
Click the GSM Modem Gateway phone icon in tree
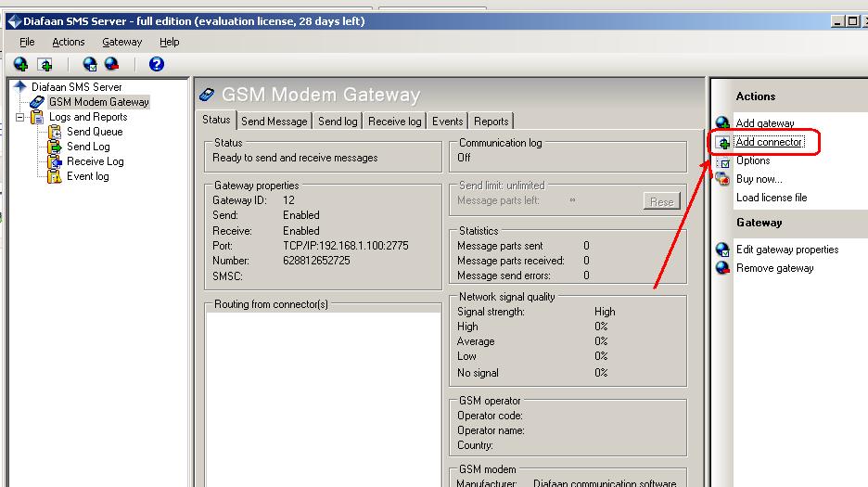click(37, 102)
